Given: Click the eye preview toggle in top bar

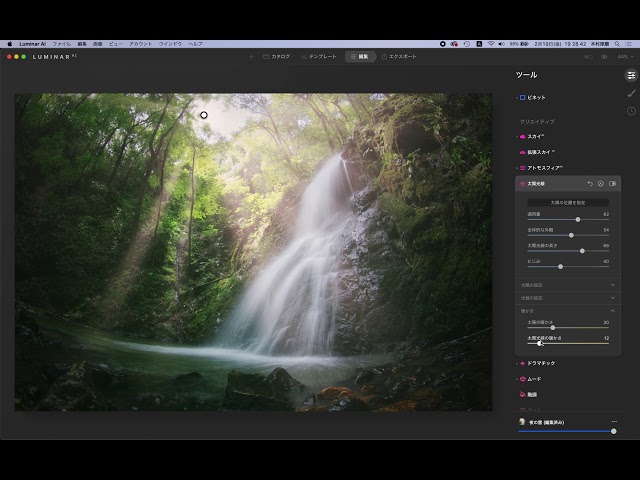Looking at the screenshot, I should pyautogui.click(x=604, y=57).
